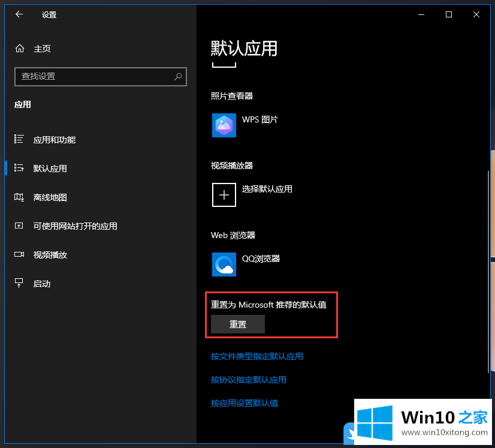Click the 可使用网站打开的应用 icon
The width and height of the screenshot is (495, 448).
19,225
